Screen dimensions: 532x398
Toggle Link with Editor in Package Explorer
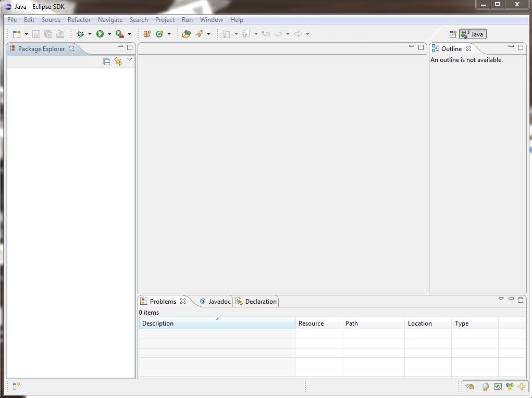pyautogui.click(x=118, y=61)
